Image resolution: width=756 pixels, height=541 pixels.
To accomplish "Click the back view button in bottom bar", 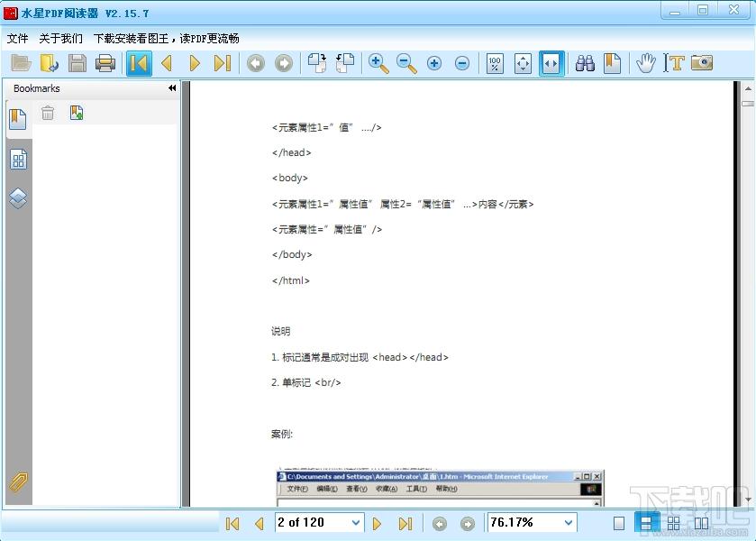I will (x=439, y=524).
